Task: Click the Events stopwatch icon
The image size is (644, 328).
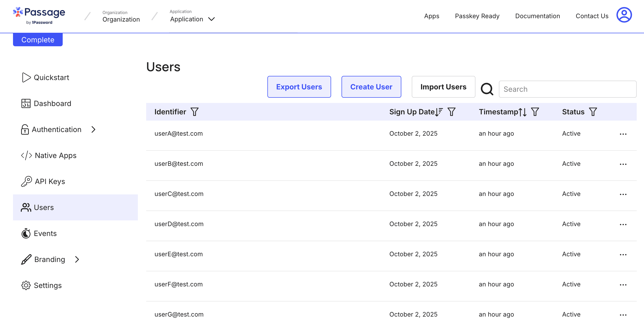Action: [x=25, y=233]
